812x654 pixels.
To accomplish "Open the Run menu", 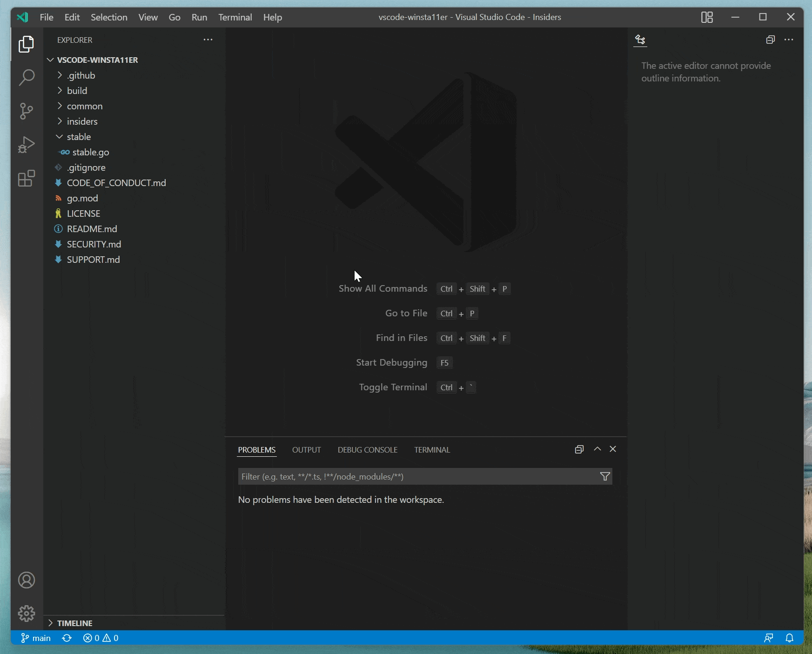I will (x=199, y=17).
